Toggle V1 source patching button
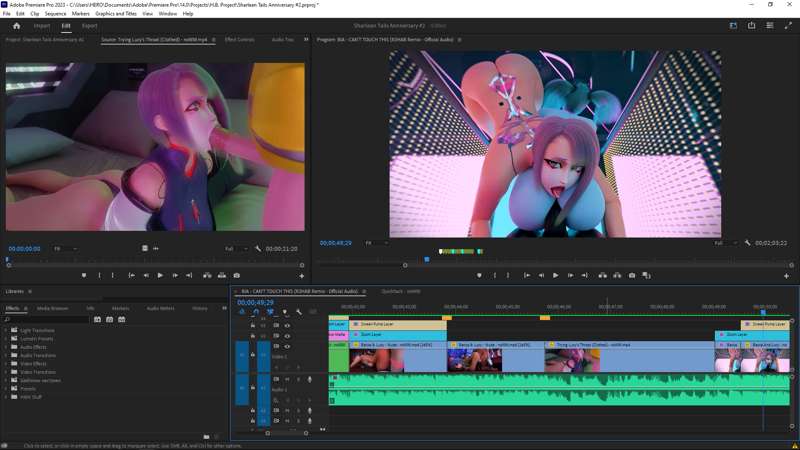Screen dimensions: 800x450 (x=242, y=355)
